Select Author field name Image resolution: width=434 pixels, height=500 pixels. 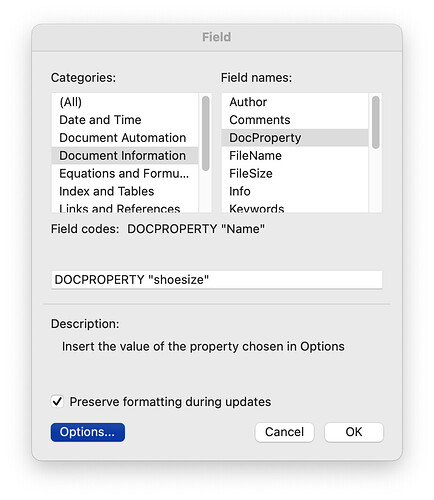(295, 102)
